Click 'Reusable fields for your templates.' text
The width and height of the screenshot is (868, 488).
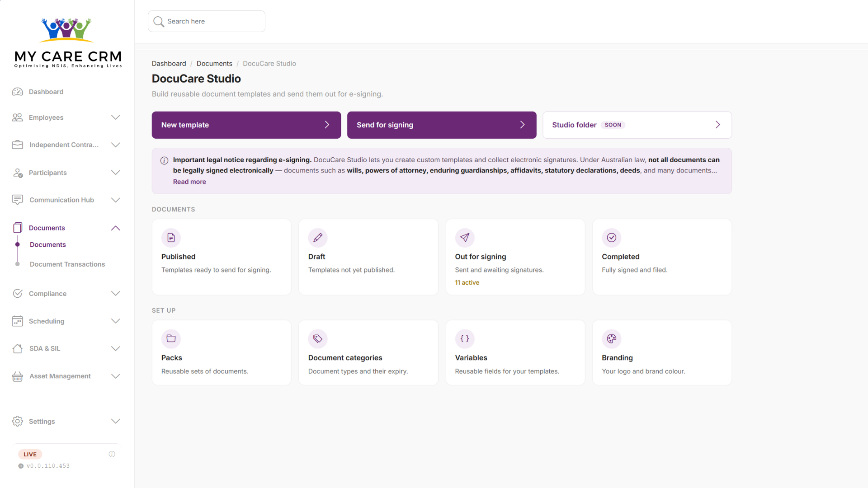[x=507, y=371]
